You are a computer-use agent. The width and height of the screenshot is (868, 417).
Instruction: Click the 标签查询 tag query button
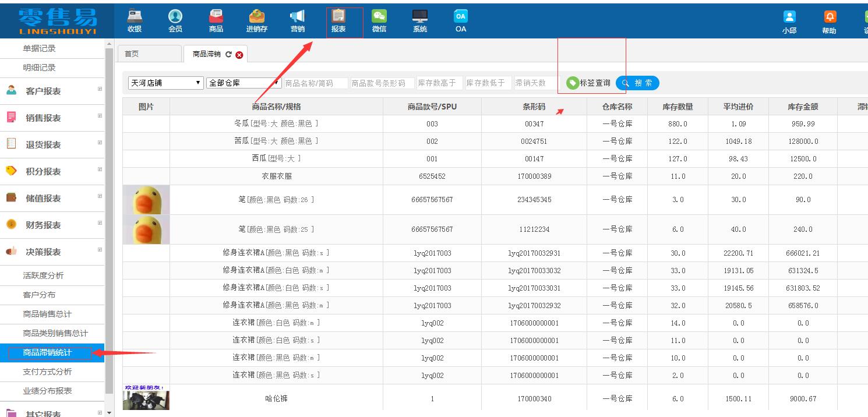click(587, 82)
